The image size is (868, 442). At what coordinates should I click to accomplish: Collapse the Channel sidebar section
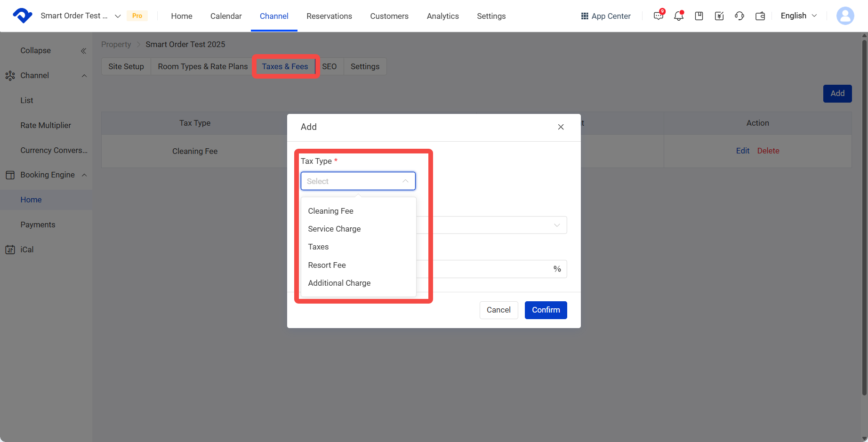[x=84, y=76]
